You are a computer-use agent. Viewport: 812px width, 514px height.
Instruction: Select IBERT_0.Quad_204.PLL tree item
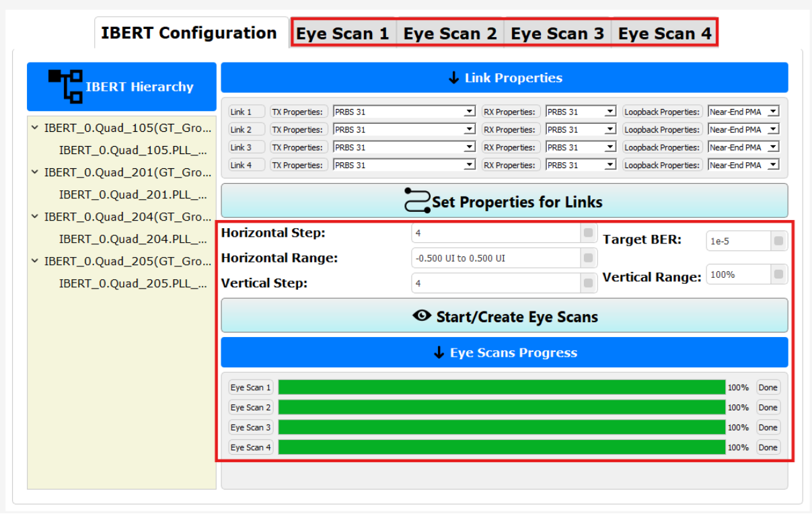[133, 239]
